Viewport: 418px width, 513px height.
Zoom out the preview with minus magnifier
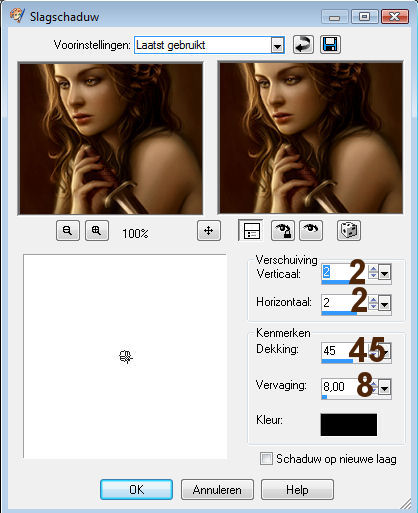[x=68, y=230]
